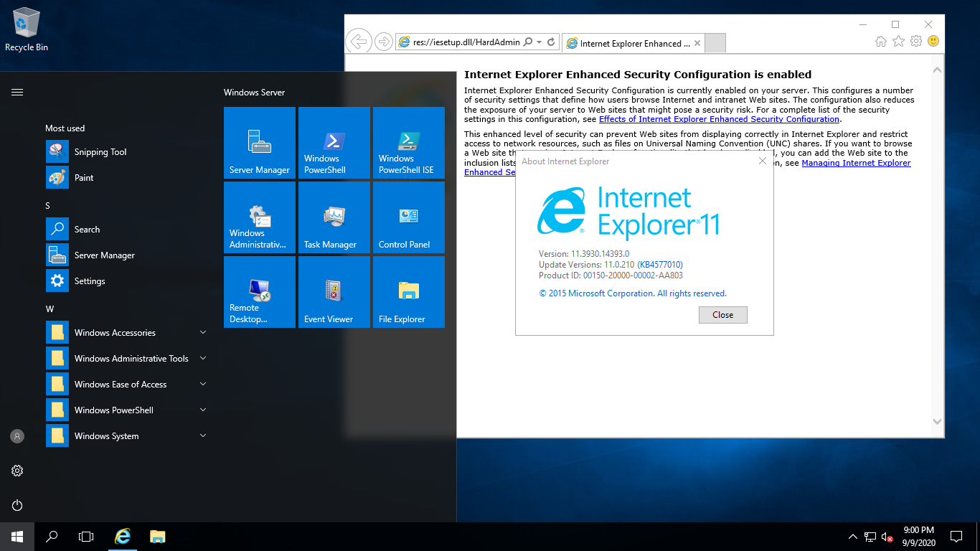The width and height of the screenshot is (980, 551).
Task: Click the Power icon in Start menu
Action: (17, 505)
